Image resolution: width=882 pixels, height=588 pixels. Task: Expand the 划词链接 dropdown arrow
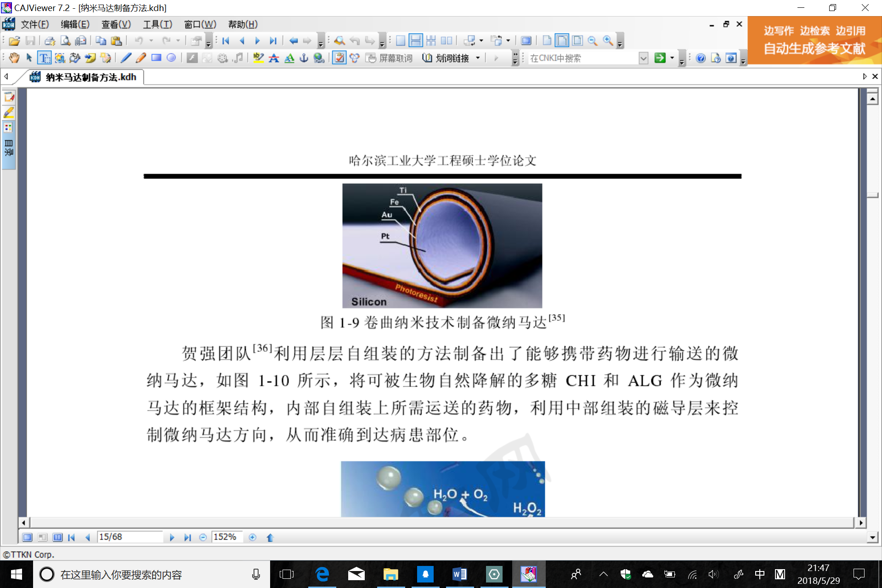tap(478, 58)
